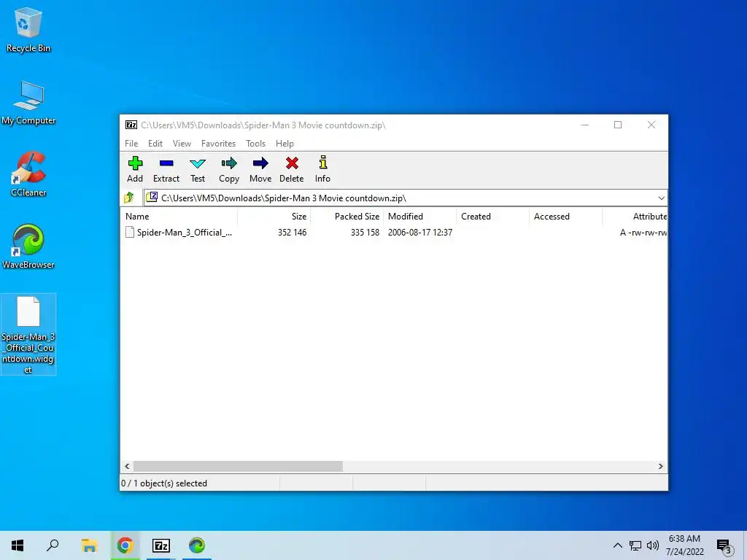This screenshot has width=747, height=560.
Task: Switch to 7-Zip taskbar button
Action: 161,545
